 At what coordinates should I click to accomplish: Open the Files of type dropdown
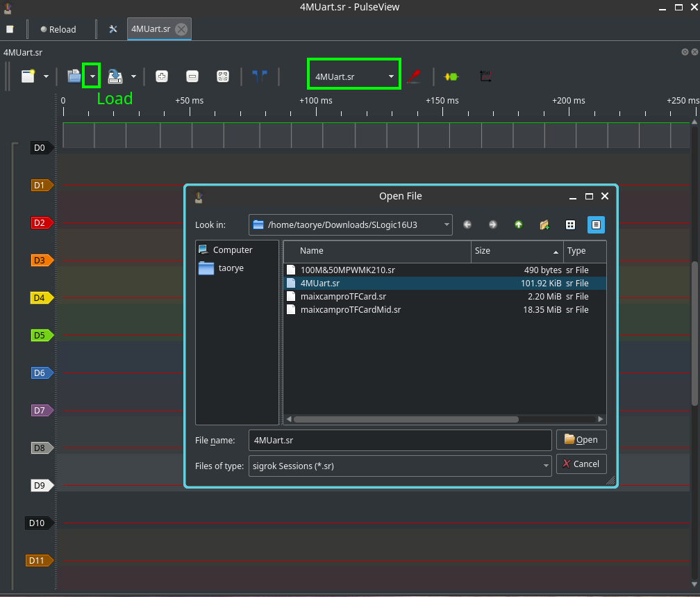click(400, 466)
